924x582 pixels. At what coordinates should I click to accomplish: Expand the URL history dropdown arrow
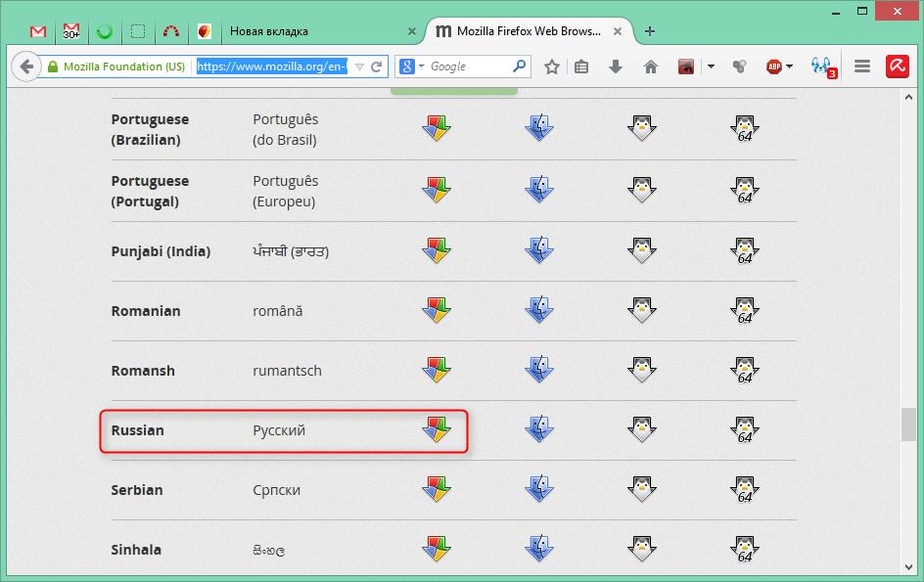tap(359, 67)
